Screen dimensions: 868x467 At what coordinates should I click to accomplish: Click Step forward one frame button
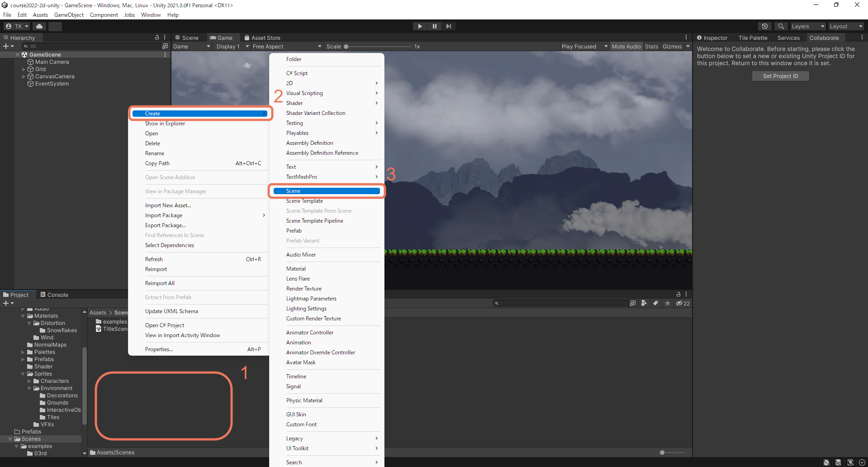[x=448, y=26]
